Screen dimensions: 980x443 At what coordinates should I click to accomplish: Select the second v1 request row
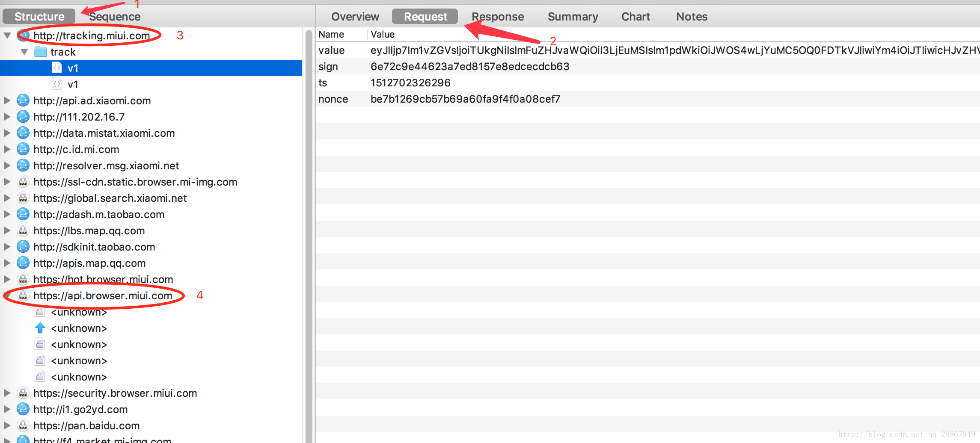pos(151,84)
